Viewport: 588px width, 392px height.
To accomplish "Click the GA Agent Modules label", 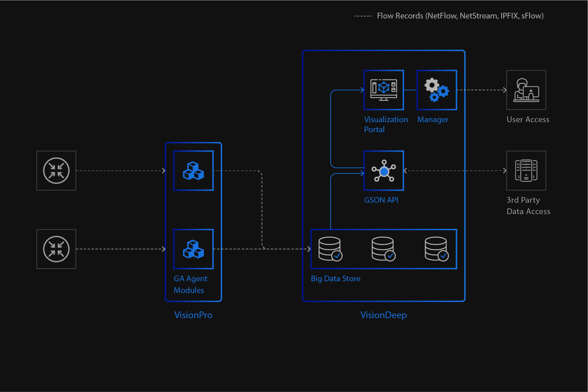I will click(x=190, y=284).
